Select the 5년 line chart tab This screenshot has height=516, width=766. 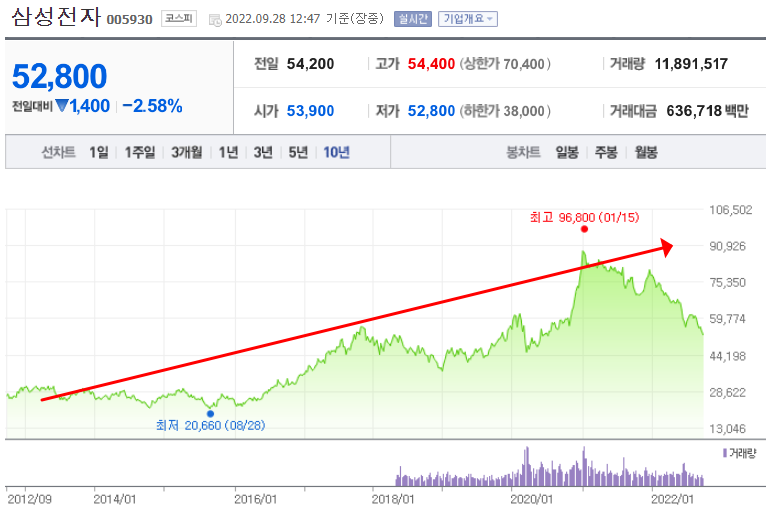click(x=298, y=152)
